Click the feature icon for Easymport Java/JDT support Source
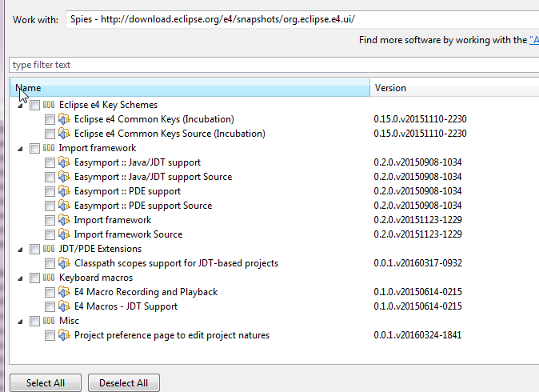Screen dimensions: 539x392 click(x=64, y=177)
